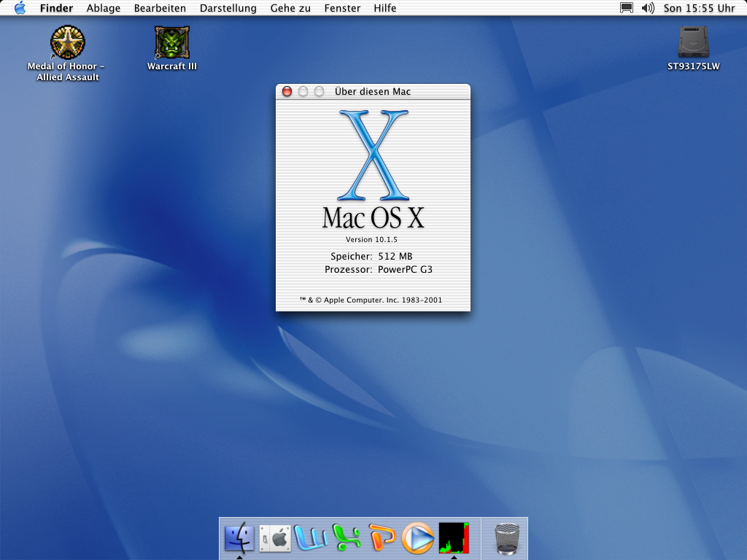This screenshot has height=560, width=747.
Task: Open the CPU Monitor graph Dock icon
Action: tap(454, 538)
